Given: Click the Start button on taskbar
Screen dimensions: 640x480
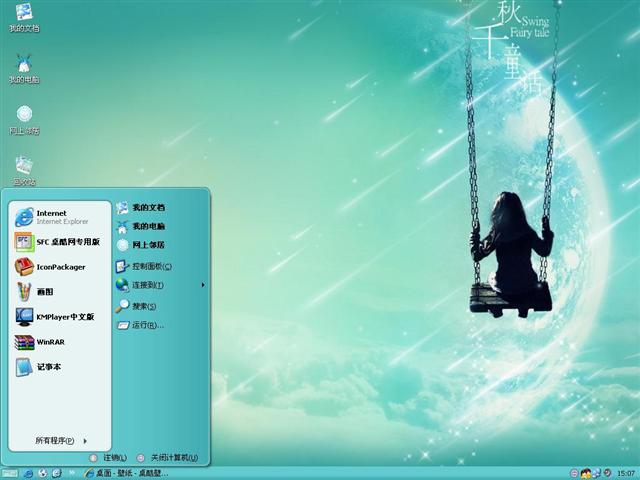Looking at the screenshot, I should click(9, 473).
